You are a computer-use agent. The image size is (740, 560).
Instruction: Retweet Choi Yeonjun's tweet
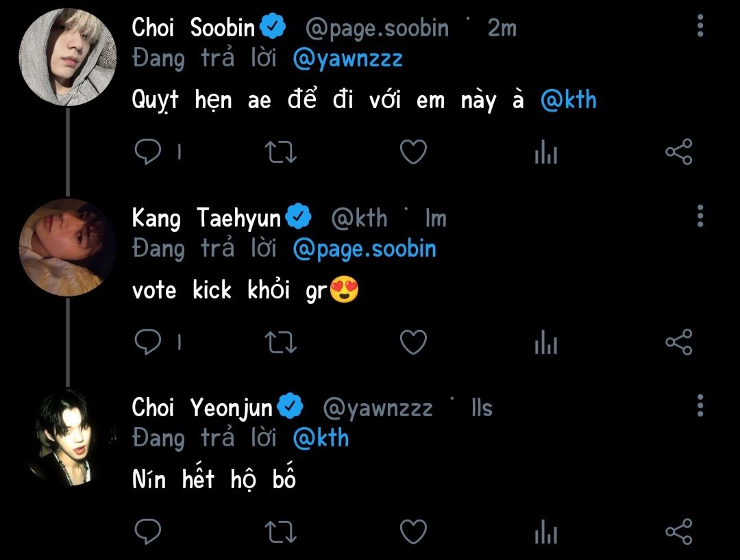280,532
